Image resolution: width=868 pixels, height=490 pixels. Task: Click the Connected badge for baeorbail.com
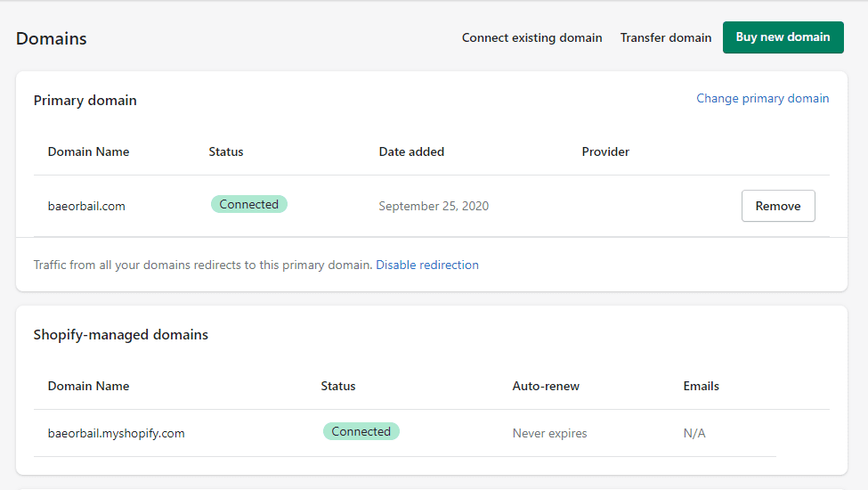click(x=249, y=204)
